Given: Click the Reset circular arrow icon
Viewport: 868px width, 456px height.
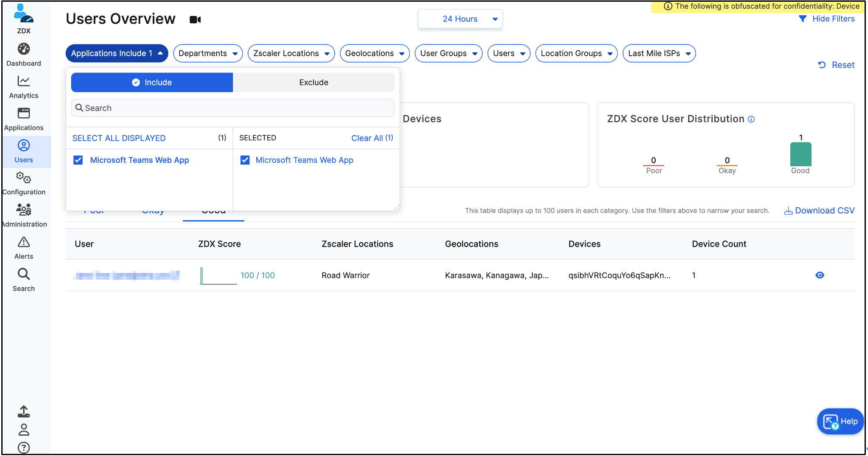Looking at the screenshot, I should point(822,65).
